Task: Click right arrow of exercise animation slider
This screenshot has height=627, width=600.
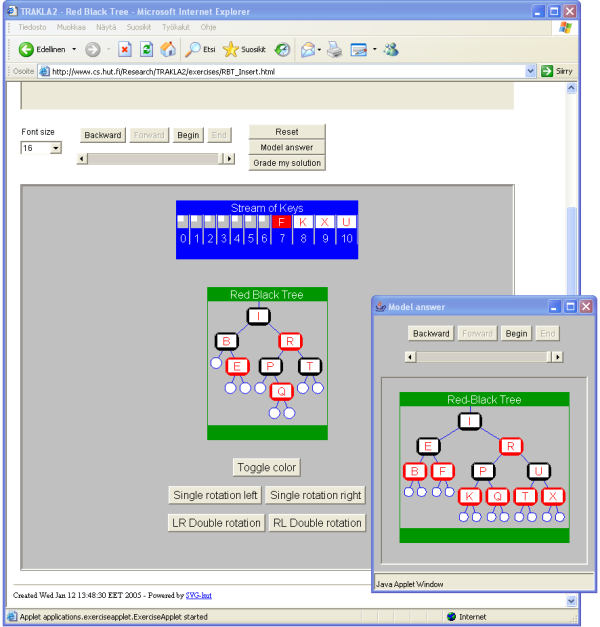Action: pos(229,159)
